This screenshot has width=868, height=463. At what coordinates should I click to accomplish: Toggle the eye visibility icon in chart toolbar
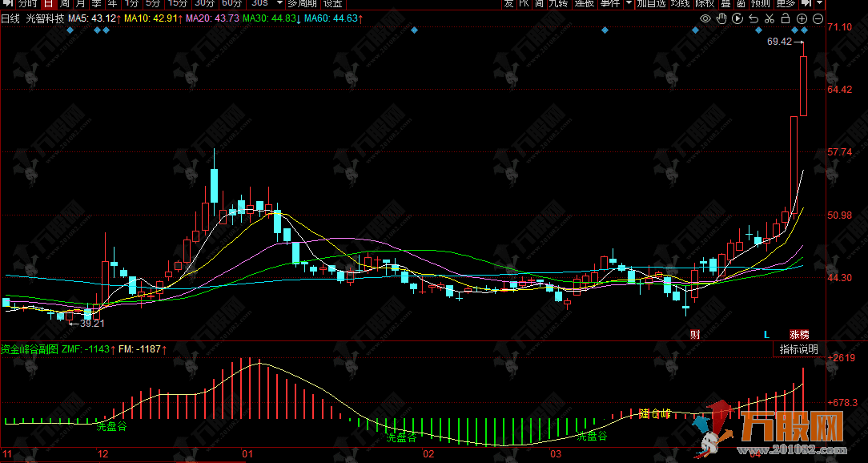pos(705,18)
